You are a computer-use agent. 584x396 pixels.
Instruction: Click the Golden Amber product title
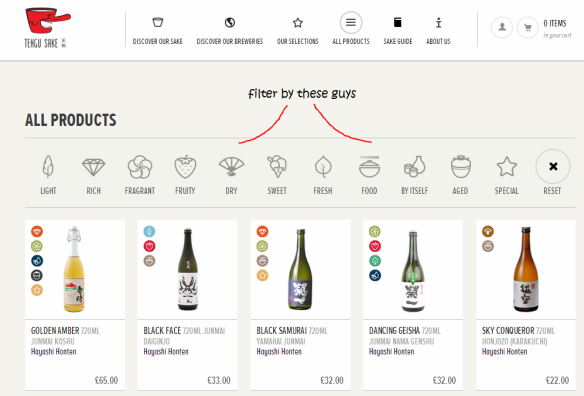pos(55,330)
